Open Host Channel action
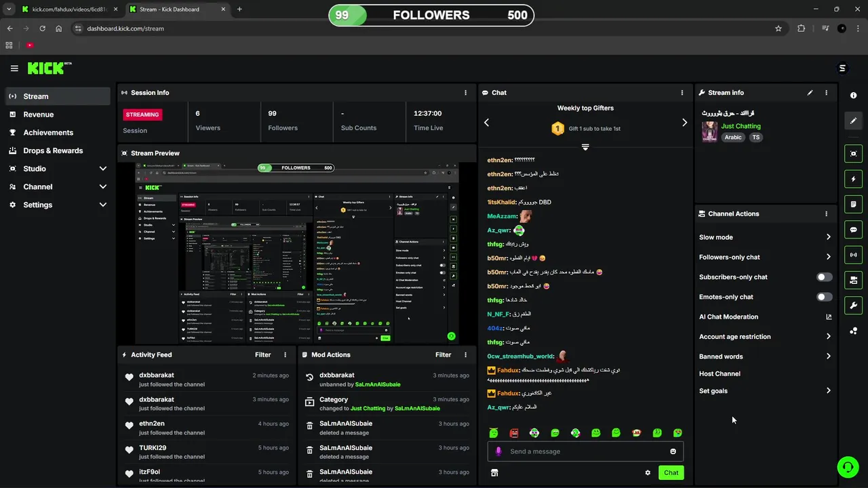Viewport: 868px width, 488px height. 719,374
